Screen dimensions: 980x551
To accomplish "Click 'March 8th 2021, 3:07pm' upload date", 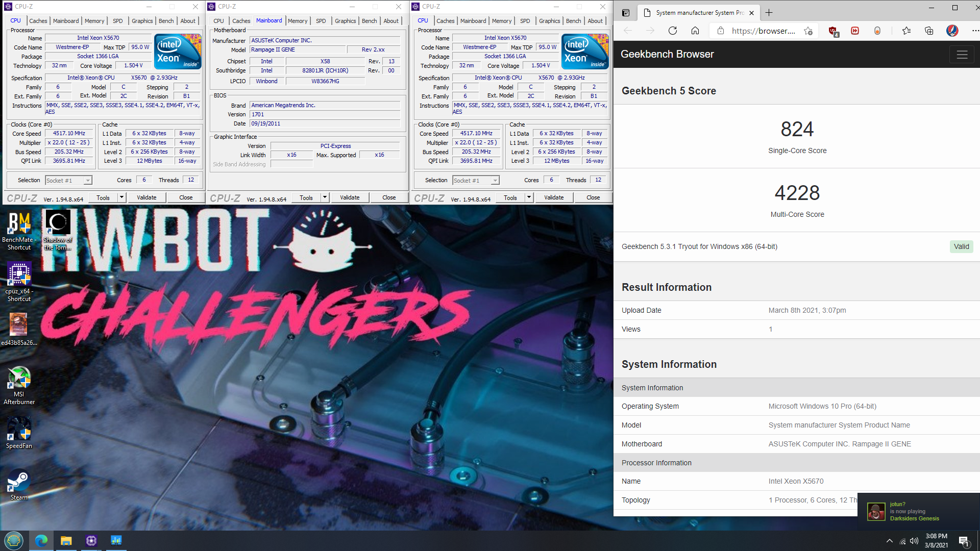I will pyautogui.click(x=807, y=310).
